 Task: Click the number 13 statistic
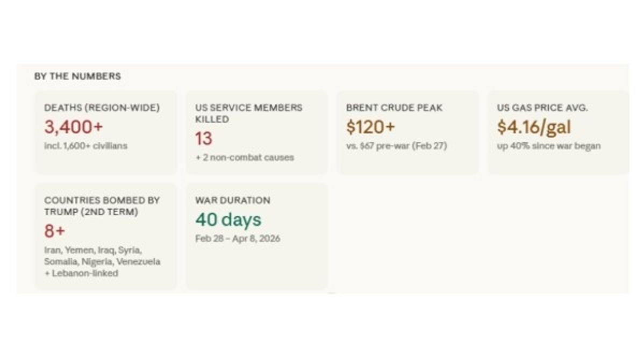pos(204,139)
